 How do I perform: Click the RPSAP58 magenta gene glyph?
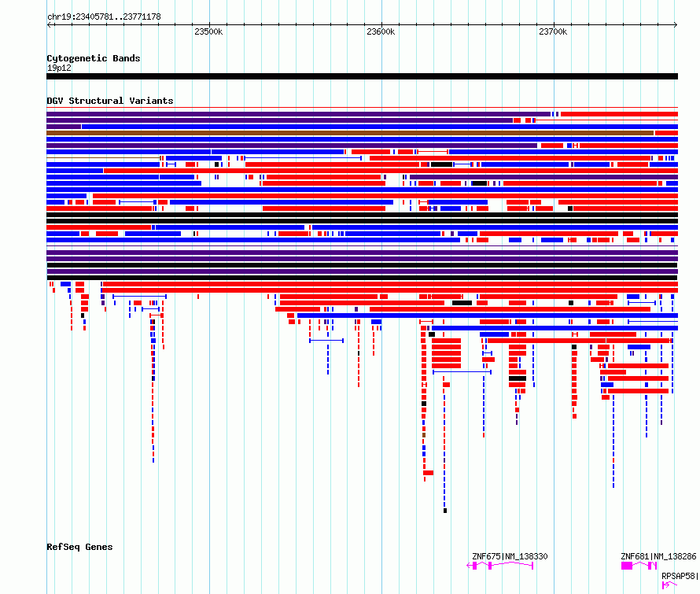coord(669,585)
